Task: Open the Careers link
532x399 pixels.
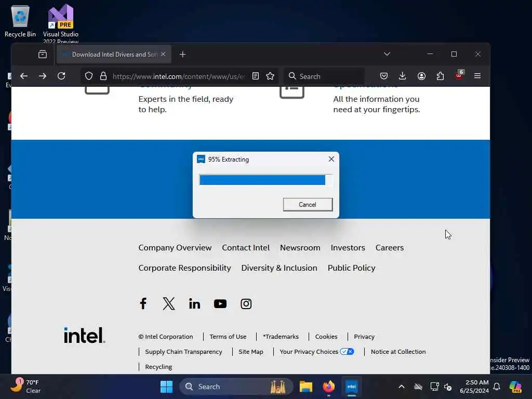Action: point(390,248)
